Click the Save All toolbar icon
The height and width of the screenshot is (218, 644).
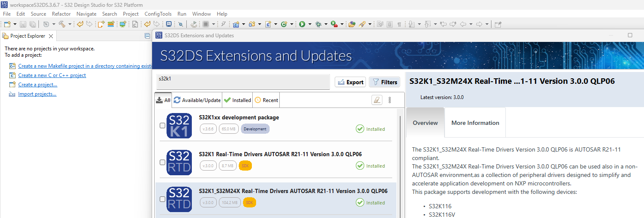pyautogui.click(x=33, y=24)
